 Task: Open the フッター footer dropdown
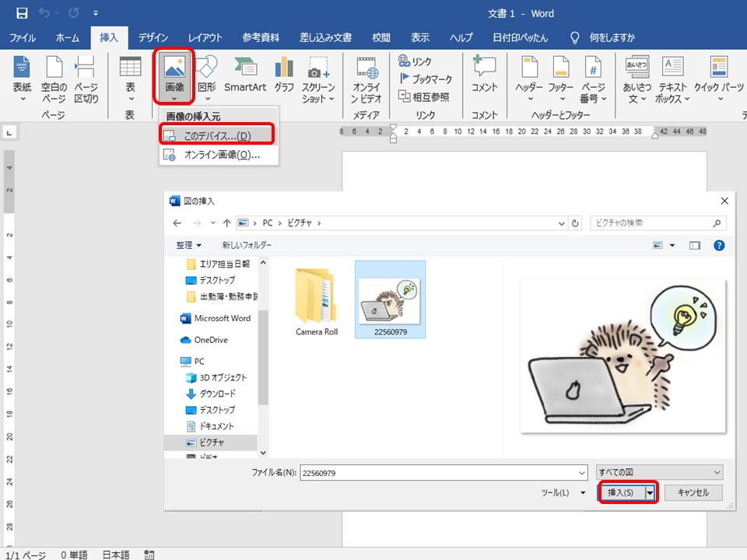click(561, 79)
